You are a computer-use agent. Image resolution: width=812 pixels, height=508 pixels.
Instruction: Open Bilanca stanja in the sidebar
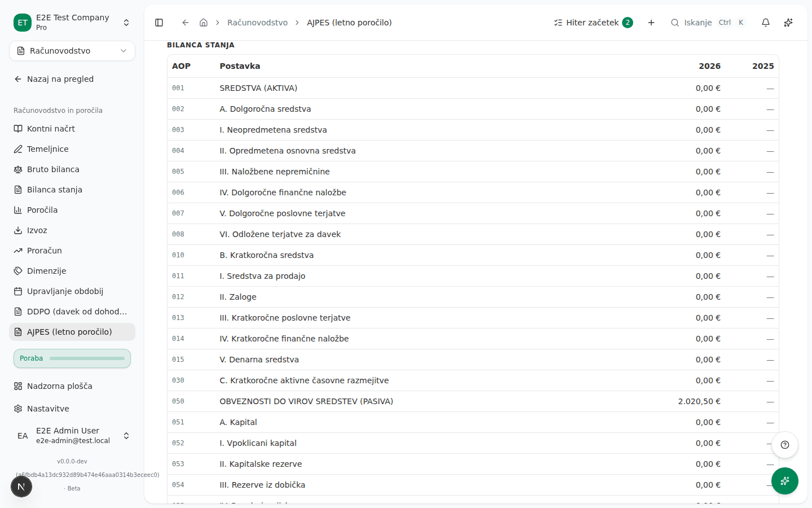click(x=72, y=190)
